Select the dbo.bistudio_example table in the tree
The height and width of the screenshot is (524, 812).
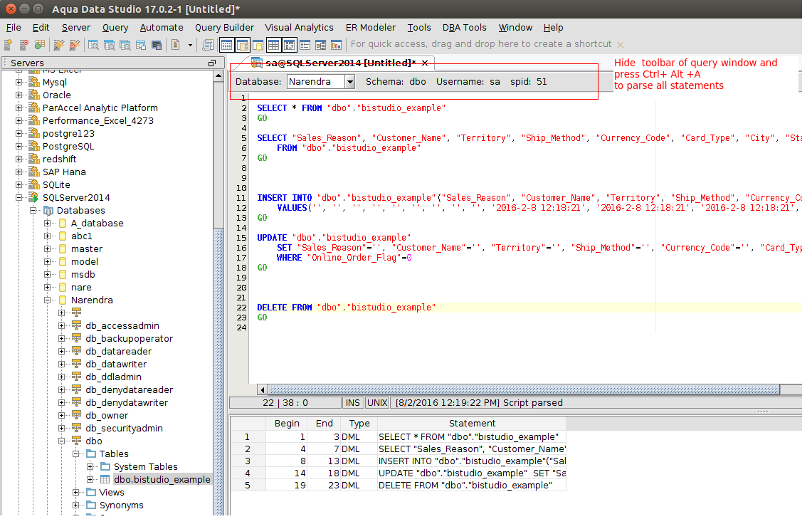coord(162,480)
